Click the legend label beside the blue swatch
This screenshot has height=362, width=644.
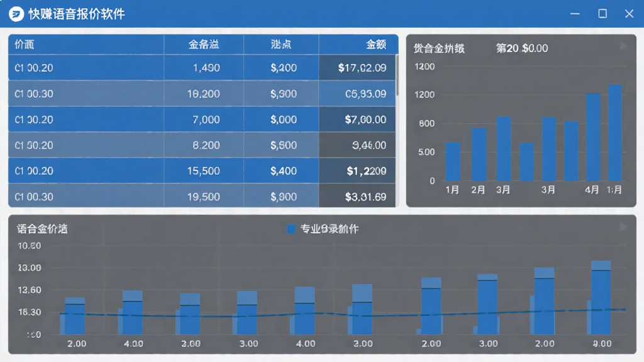tap(330, 229)
